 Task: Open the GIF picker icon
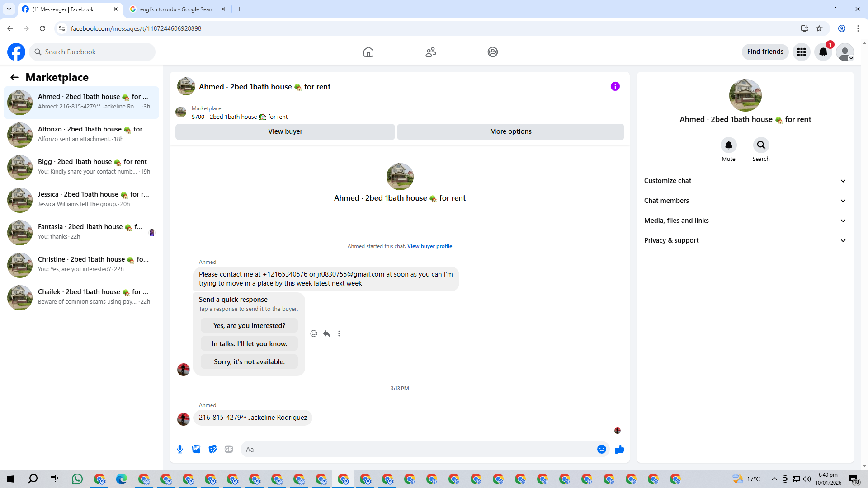click(229, 449)
